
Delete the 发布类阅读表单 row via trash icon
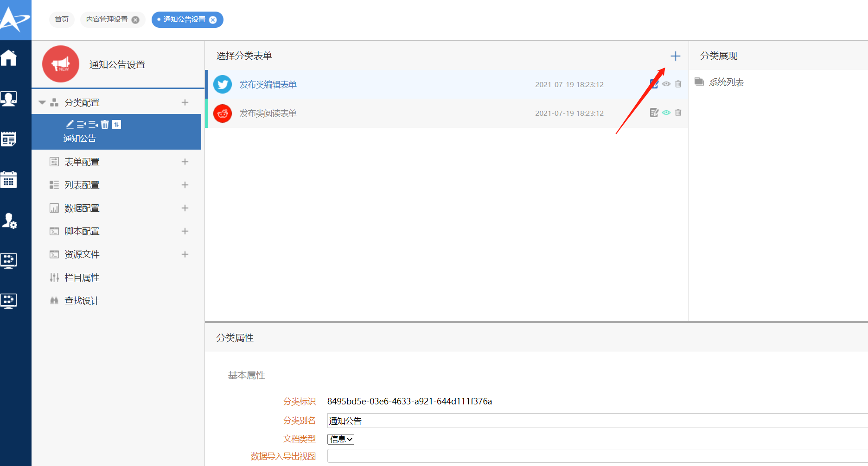678,113
